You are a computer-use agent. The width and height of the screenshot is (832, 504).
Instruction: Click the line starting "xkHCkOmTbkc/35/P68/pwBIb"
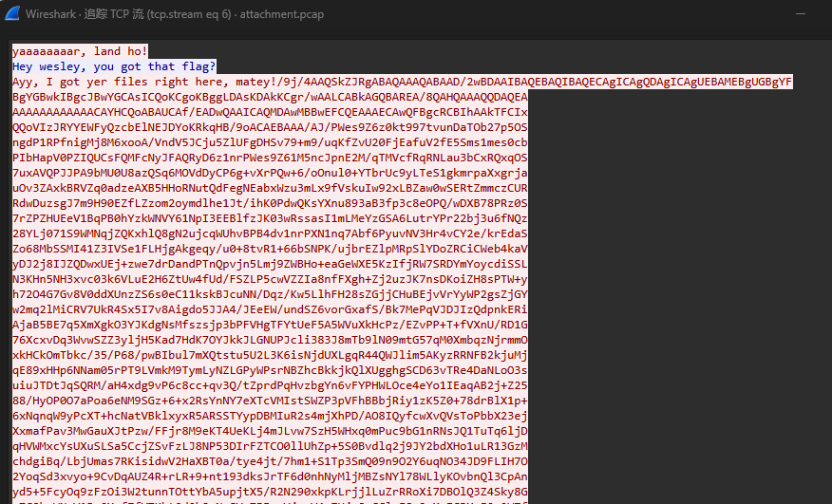pyautogui.click(x=270, y=355)
